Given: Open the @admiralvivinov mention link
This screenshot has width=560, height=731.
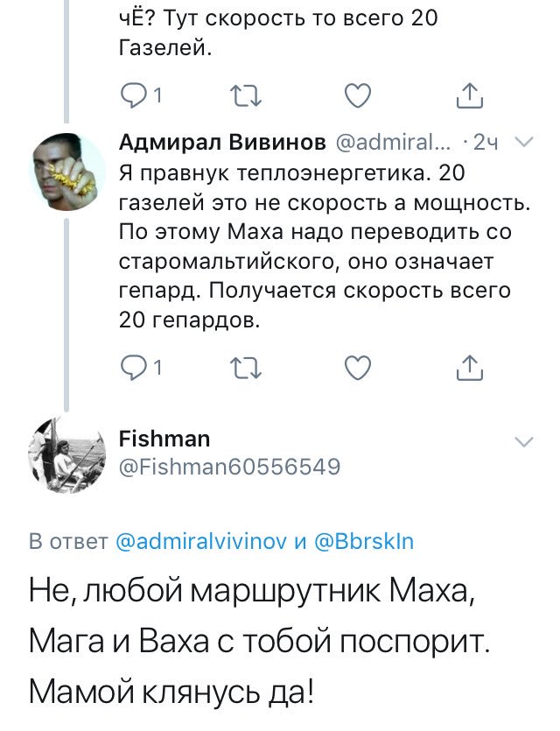Looking at the screenshot, I should pyautogui.click(x=202, y=541).
